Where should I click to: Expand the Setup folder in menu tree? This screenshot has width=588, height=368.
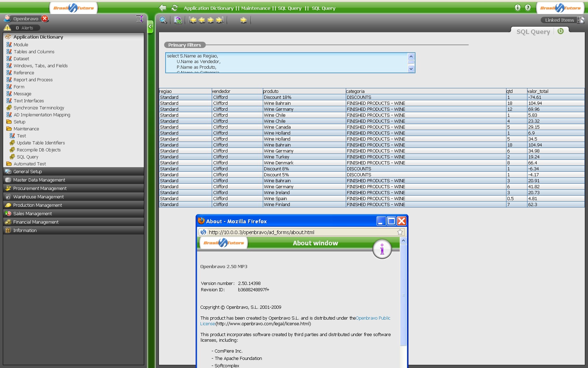tap(19, 122)
